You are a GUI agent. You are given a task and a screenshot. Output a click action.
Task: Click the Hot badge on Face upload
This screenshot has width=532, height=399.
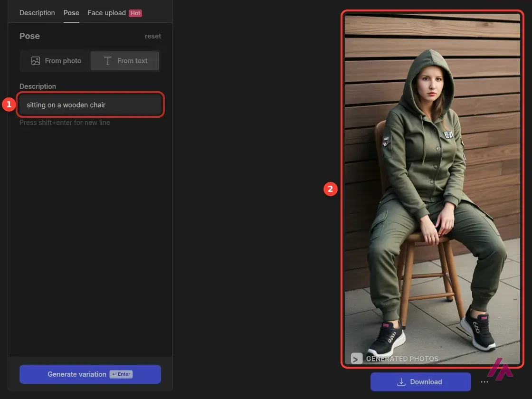pyautogui.click(x=135, y=13)
